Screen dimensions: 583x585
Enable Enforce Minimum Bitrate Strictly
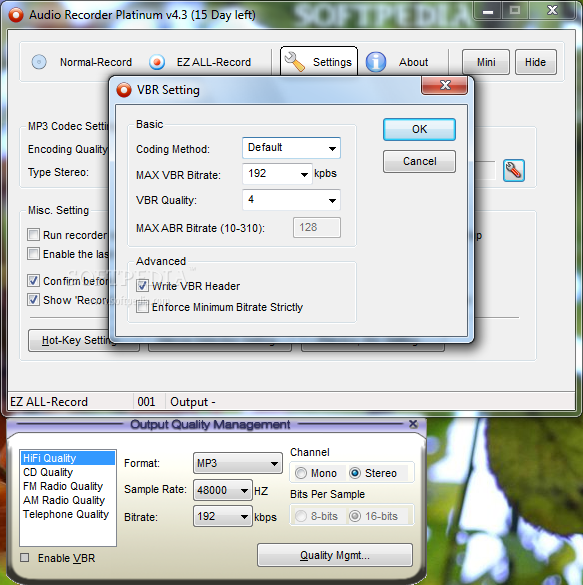(142, 307)
